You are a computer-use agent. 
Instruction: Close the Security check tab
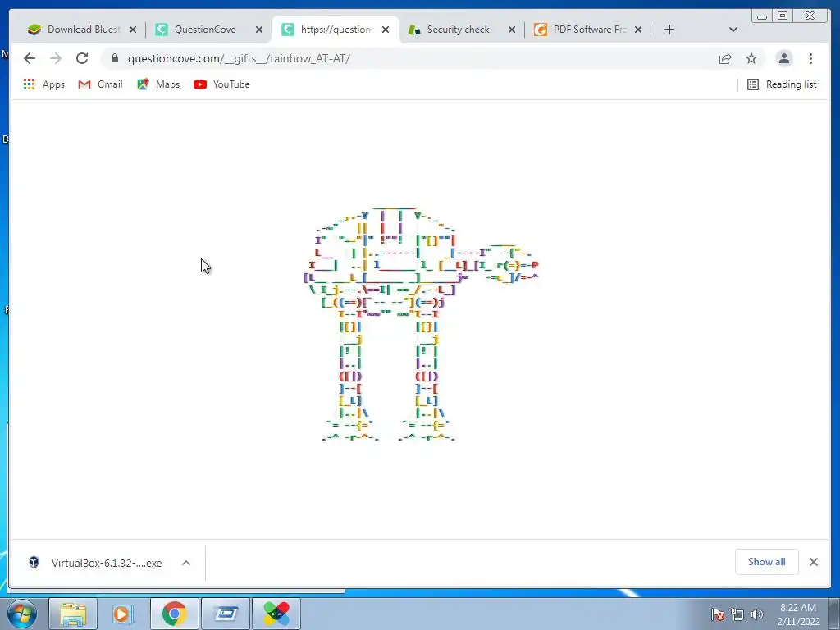[x=512, y=30]
